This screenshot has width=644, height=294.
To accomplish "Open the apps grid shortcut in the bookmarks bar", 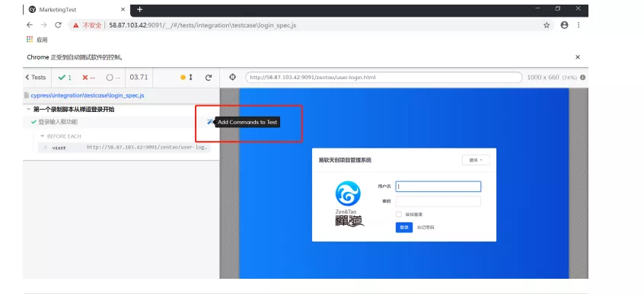I will click(30, 40).
